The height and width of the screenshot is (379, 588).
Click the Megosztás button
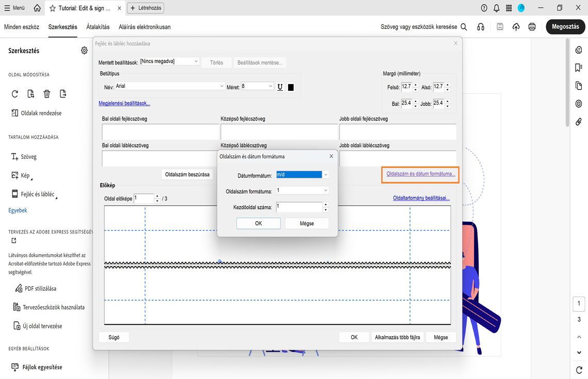[x=565, y=27]
